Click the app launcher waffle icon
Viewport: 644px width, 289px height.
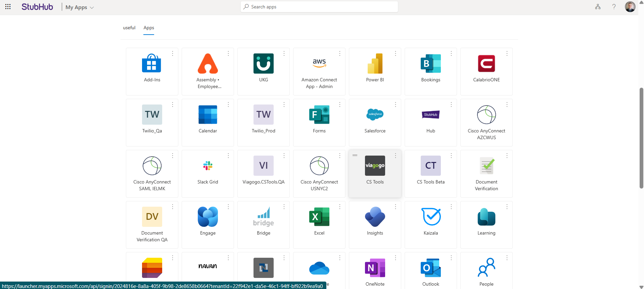pyautogui.click(x=8, y=7)
